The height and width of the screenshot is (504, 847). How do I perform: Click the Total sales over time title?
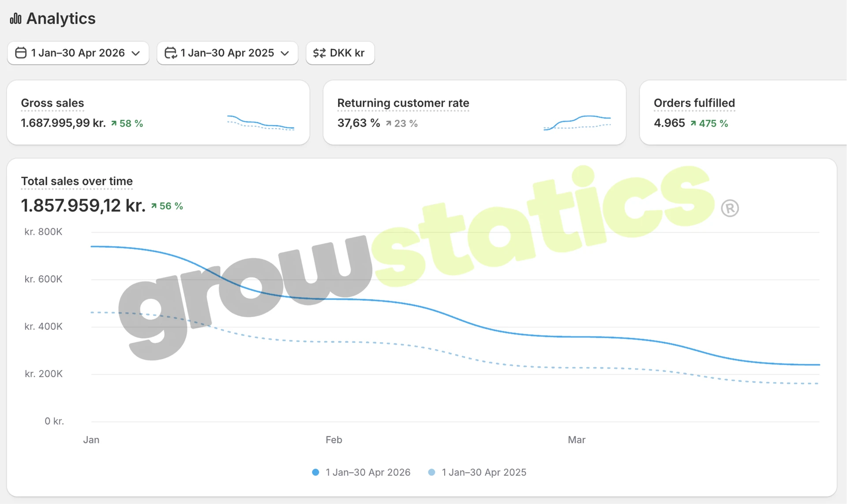click(77, 181)
